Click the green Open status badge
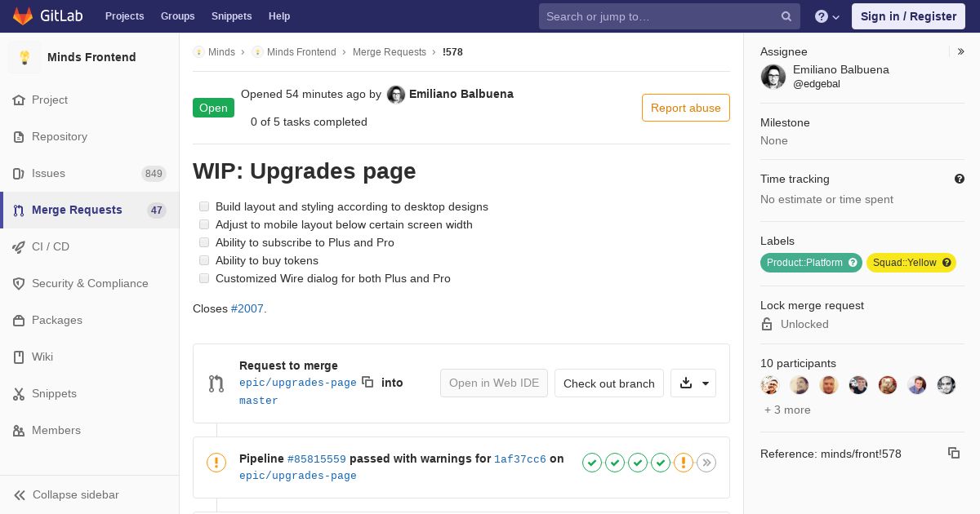Viewport: 980px width, 514px height. 213,108
